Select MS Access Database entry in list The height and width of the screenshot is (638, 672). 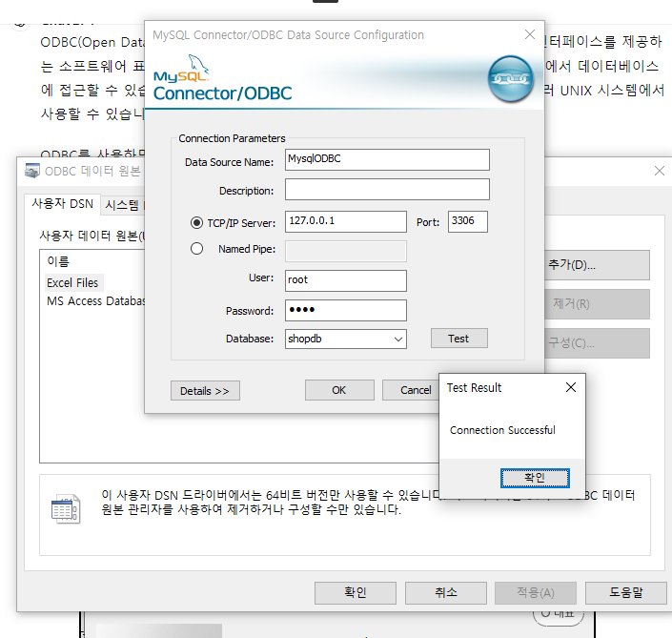coord(96,301)
